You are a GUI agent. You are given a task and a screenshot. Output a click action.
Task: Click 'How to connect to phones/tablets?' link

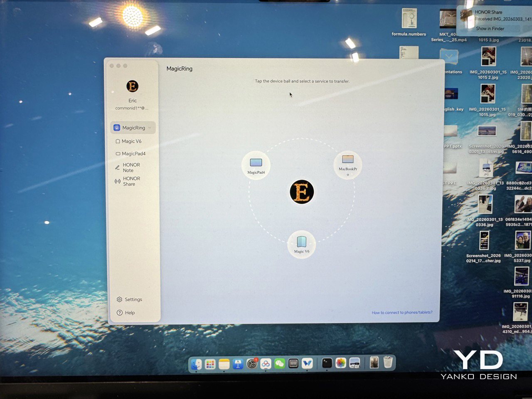pyautogui.click(x=402, y=313)
